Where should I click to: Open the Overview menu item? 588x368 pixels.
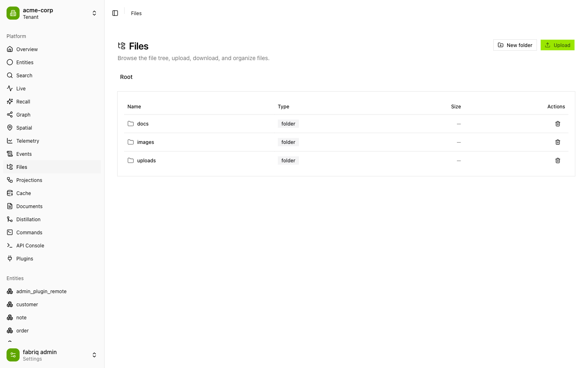coord(52,49)
